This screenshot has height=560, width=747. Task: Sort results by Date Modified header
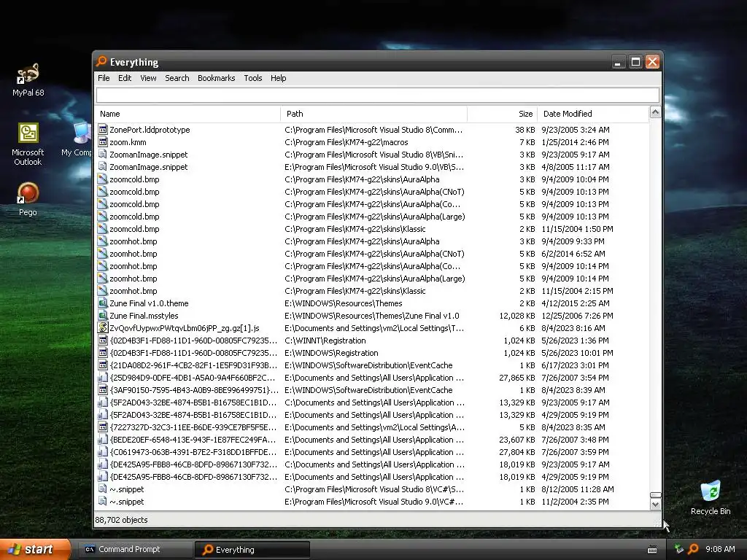pos(593,114)
